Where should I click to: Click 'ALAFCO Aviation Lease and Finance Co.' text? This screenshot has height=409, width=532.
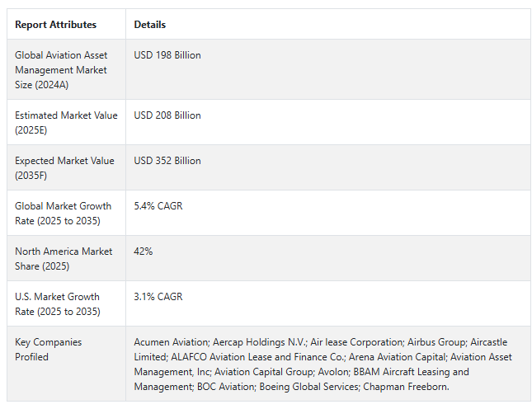(257, 357)
